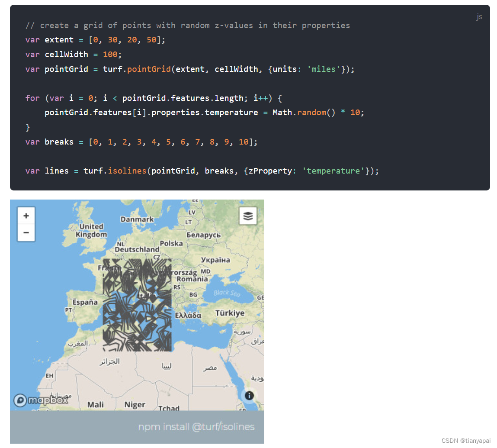Click the 'js' language badge on the code block
497x448 pixels.
click(479, 16)
